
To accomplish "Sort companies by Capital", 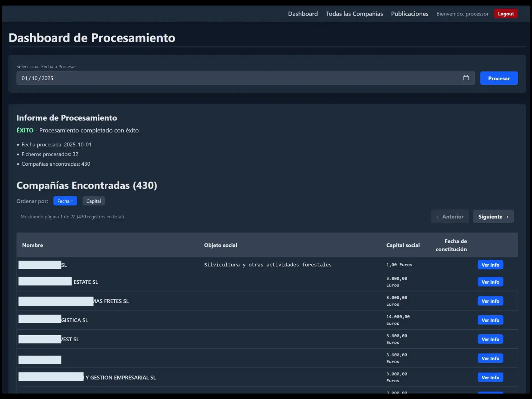I will coord(93,201).
